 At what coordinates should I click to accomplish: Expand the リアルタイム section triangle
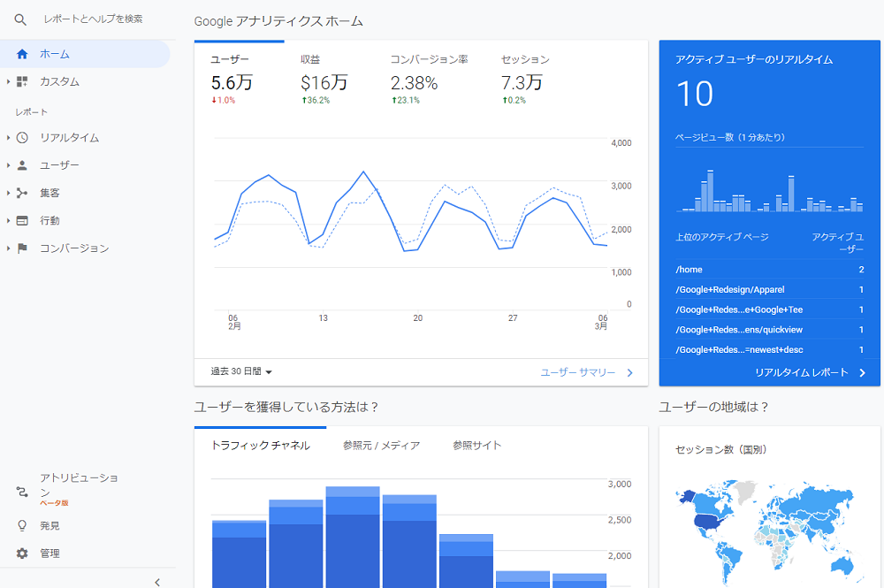[x=8, y=138]
